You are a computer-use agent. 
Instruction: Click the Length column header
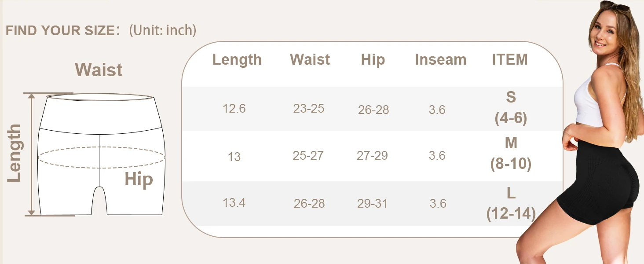coord(237,60)
